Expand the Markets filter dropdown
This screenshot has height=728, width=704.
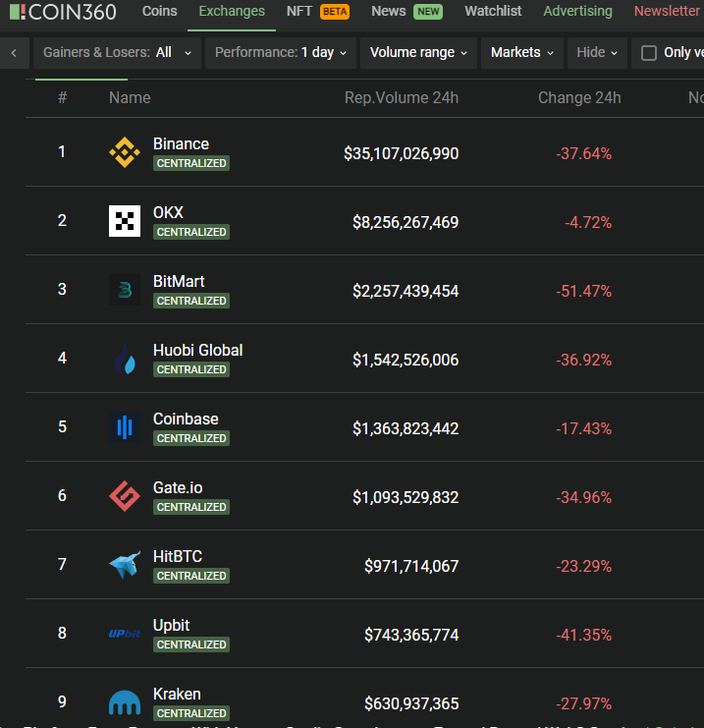point(521,53)
